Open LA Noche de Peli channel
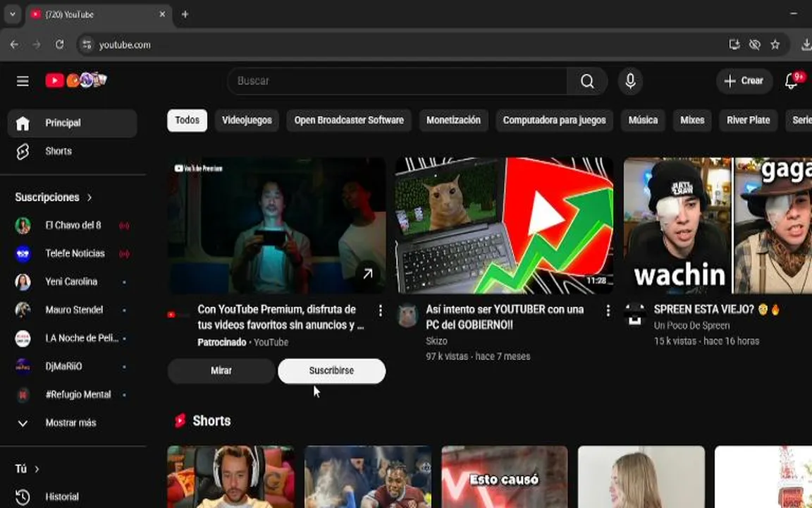Image resolution: width=812 pixels, height=508 pixels. click(73, 338)
